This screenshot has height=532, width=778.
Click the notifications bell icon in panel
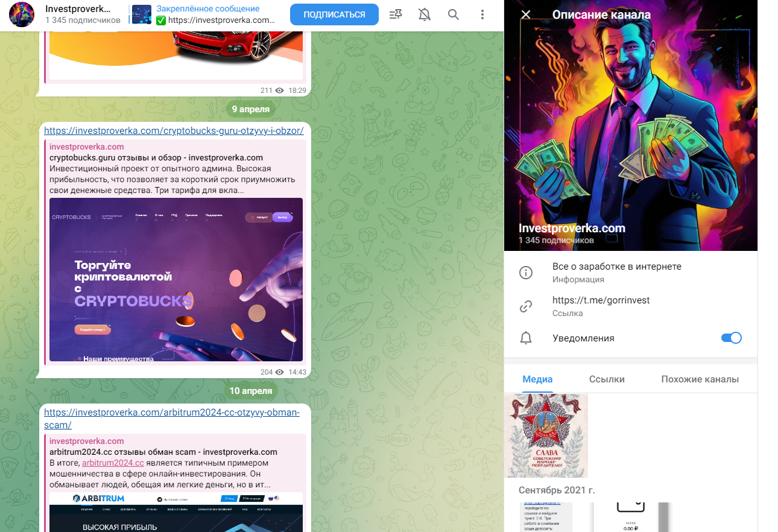[x=526, y=338]
